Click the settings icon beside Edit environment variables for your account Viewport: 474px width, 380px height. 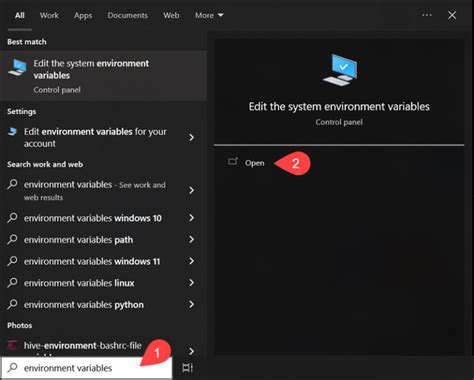click(x=12, y=131)
